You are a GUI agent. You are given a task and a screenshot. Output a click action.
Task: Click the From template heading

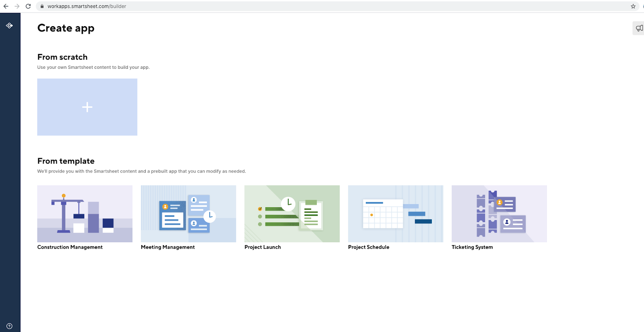(x=66, y=161)
